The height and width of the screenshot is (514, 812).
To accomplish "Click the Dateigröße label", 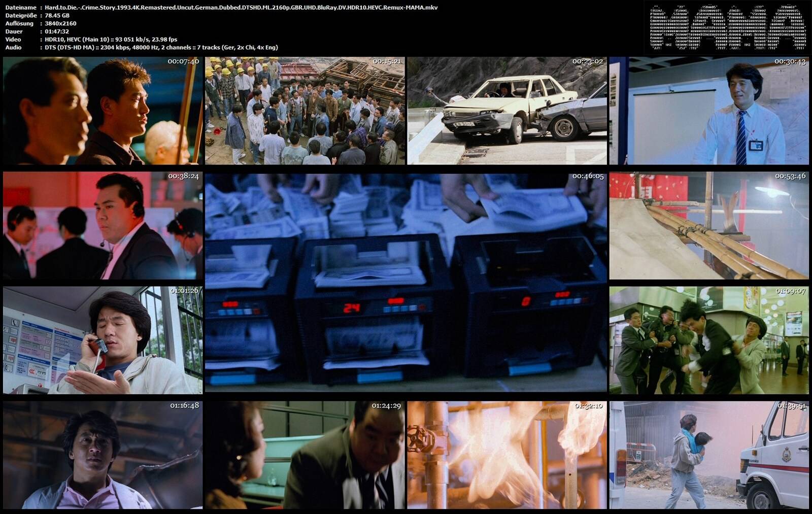I will point(21,16).
